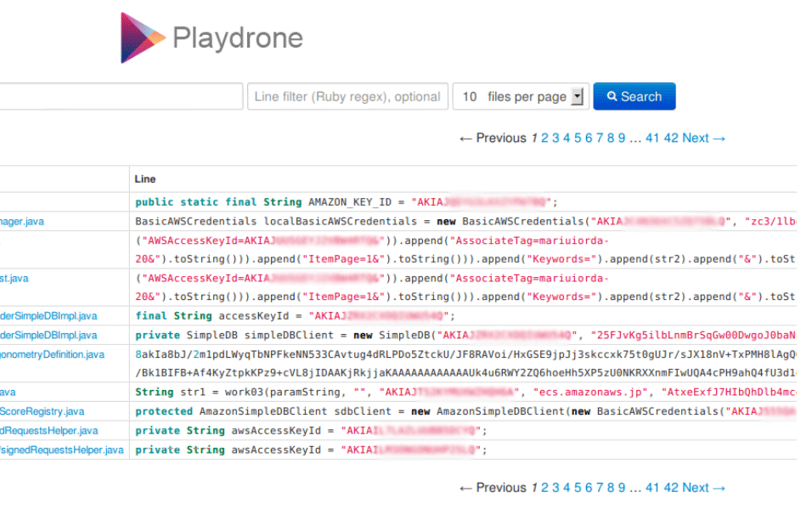
Task: Open the nager.java file link
Action: 22,222
